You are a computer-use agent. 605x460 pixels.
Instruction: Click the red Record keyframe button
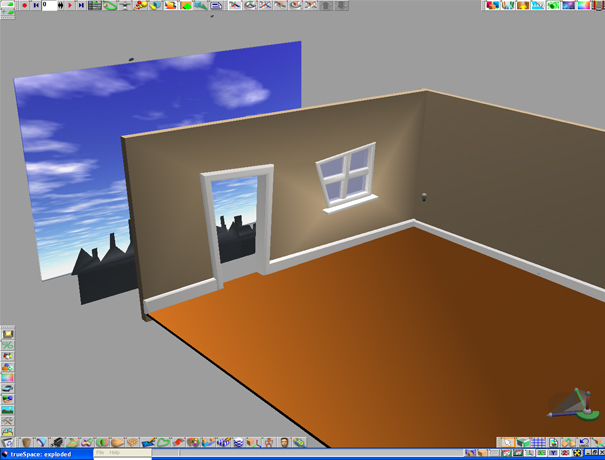pos(24,5)
